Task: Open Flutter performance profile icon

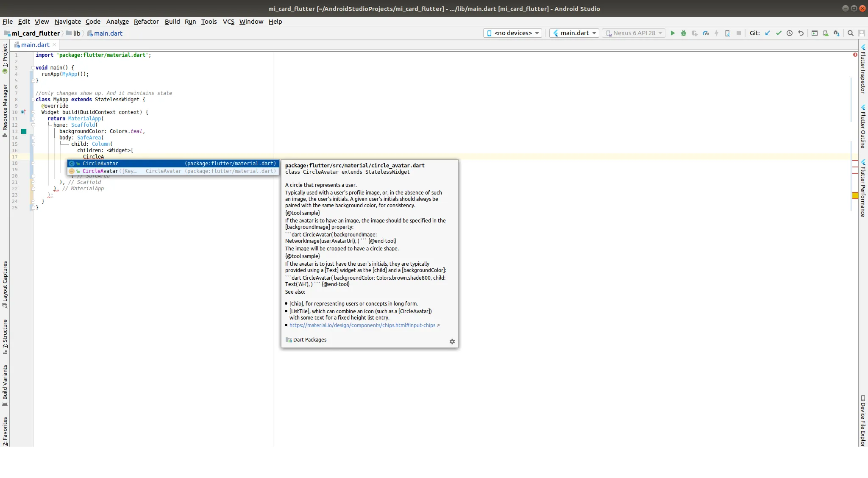Action: pos(706,33)
